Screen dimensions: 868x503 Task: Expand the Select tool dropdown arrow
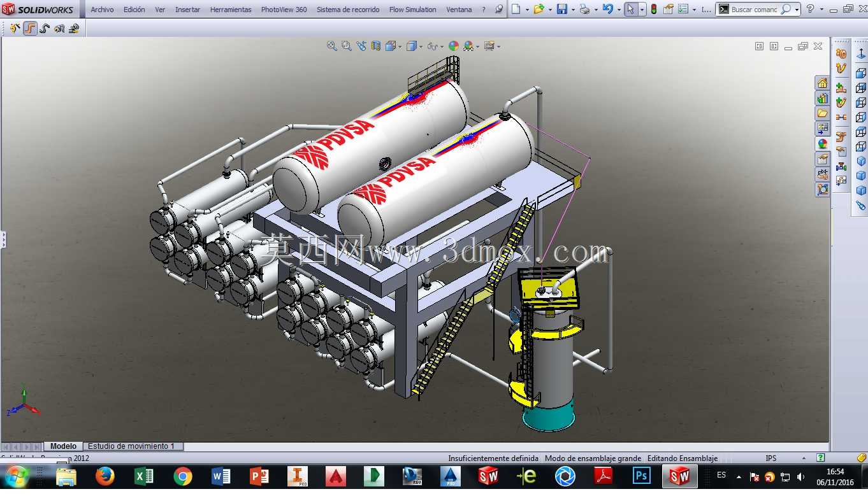click(x=641, y=10)
